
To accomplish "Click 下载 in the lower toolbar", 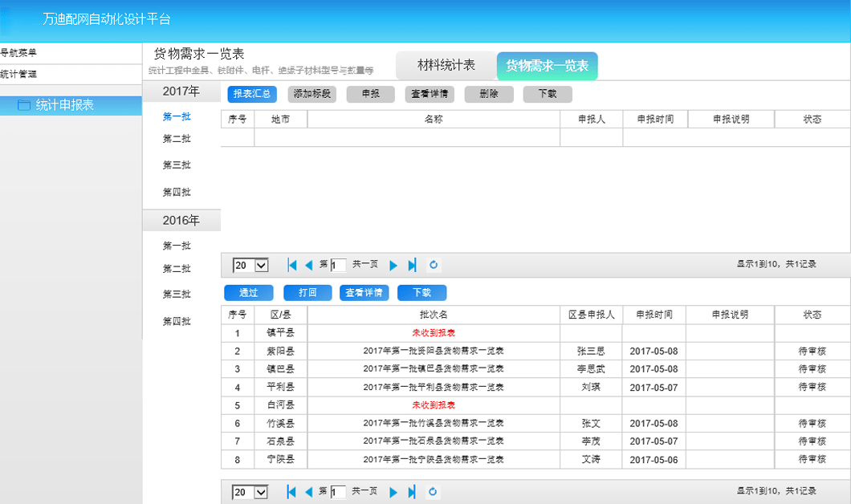I will [x=421, y=293].
